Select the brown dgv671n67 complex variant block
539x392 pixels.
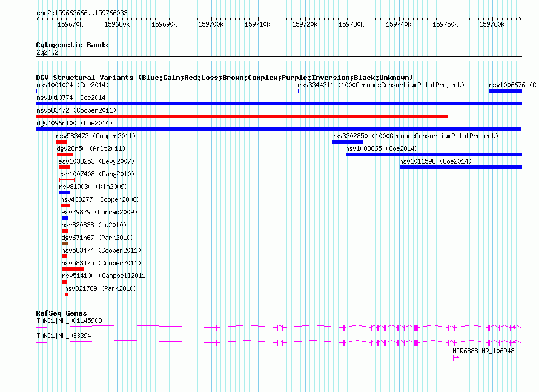65,244
